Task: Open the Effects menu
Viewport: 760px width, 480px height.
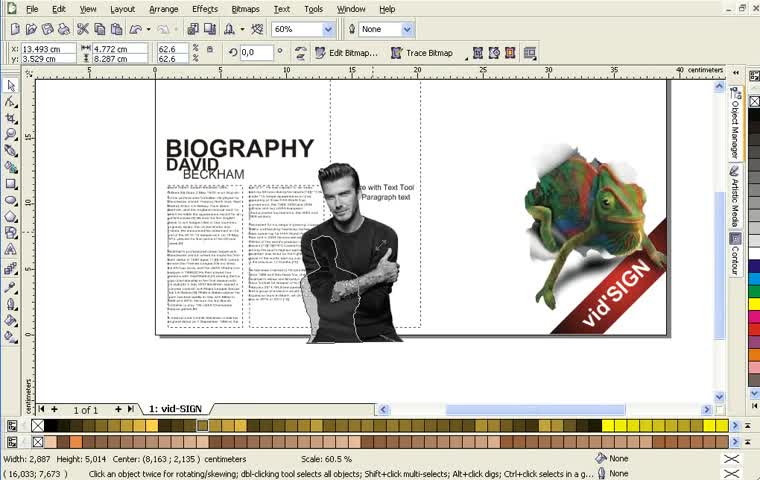Action: pos(205,9)
